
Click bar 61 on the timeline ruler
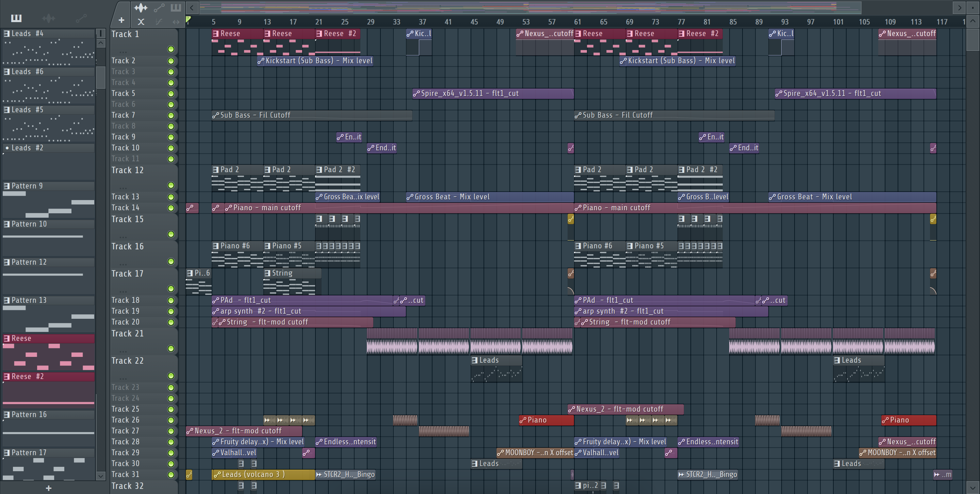(577, 22)
